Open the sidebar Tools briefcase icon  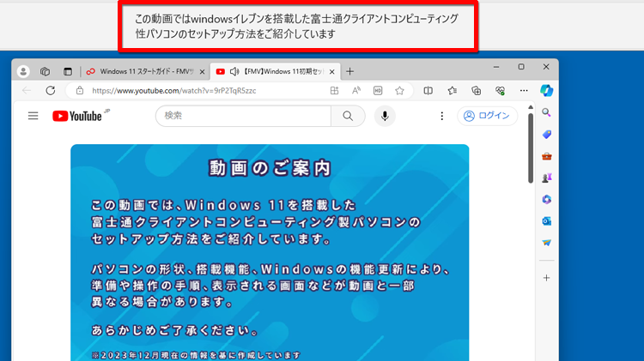[x=546, y=156]
